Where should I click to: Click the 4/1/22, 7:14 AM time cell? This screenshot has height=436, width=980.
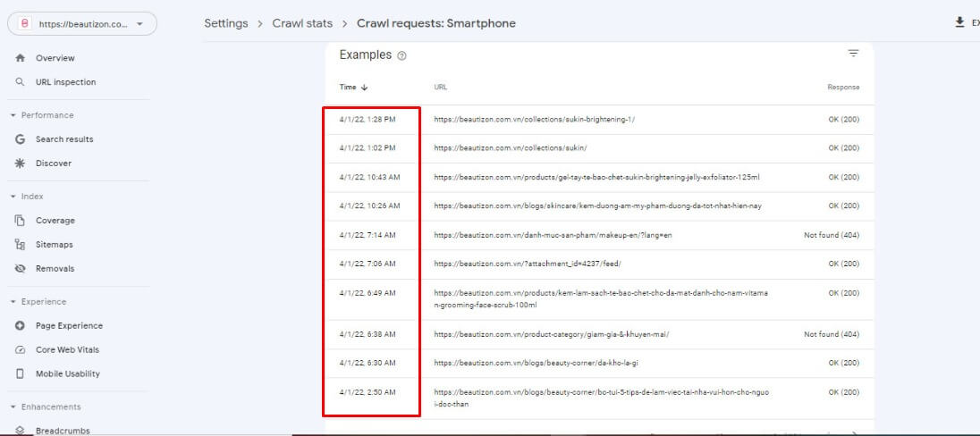coord(367,235)
